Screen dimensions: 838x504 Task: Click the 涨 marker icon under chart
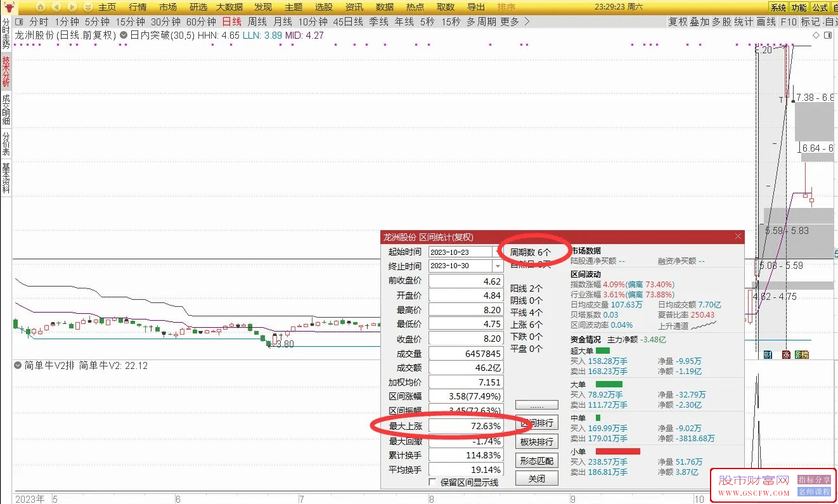coord(787,354)
